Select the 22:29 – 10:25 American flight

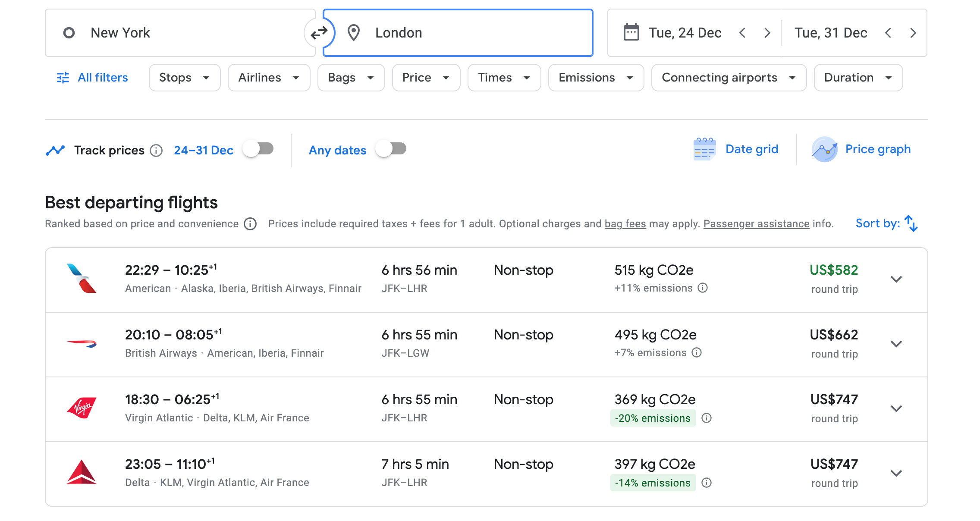(487, 280)
